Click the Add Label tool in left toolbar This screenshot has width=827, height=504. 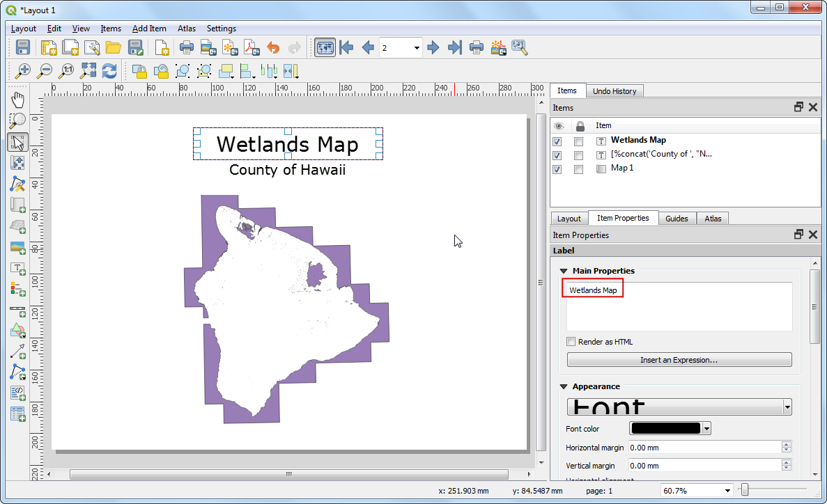coord(18,268)
